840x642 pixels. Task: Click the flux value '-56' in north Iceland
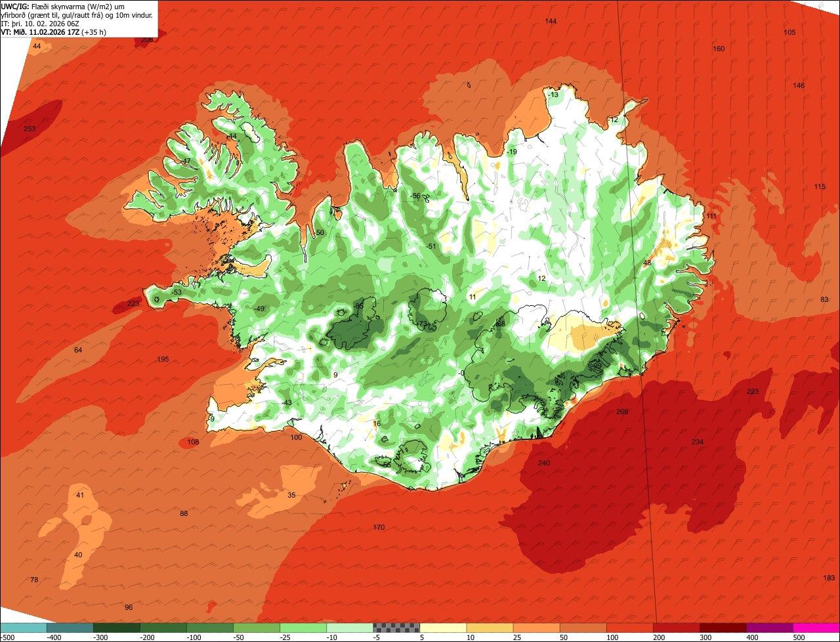point(415,196)
